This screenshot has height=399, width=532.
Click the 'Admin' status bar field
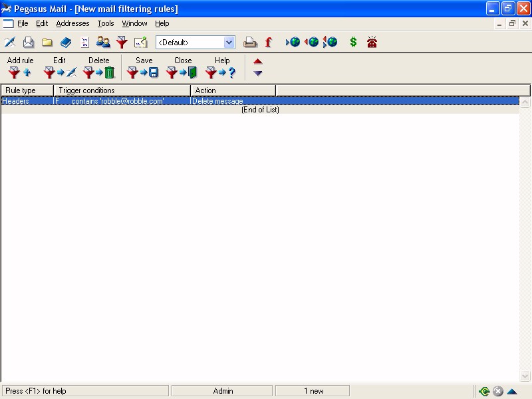coord(222,391)
